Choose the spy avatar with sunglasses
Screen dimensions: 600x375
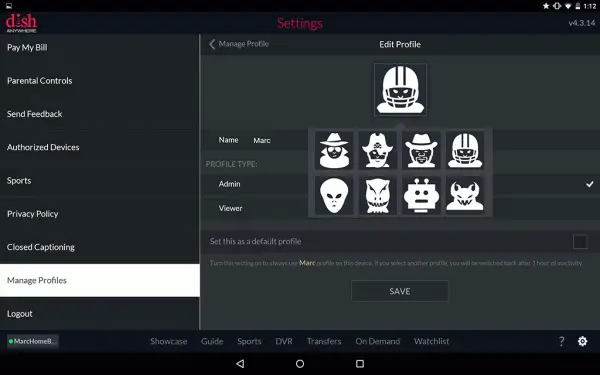coord(334,150)
